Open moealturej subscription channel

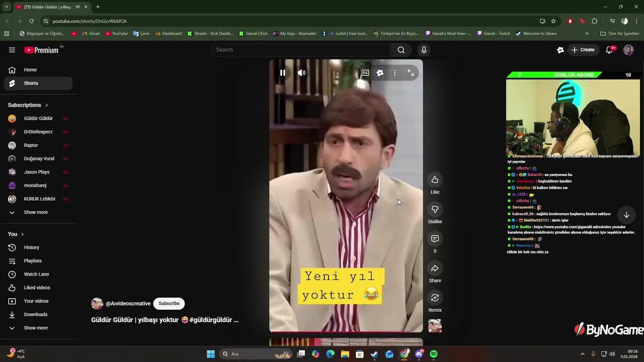click(38, 186)
